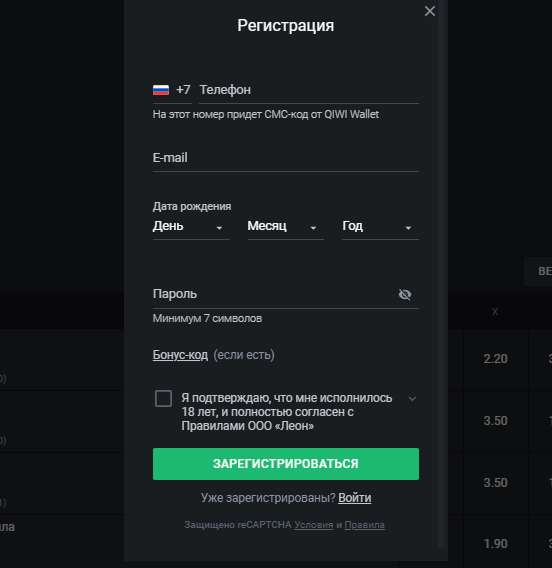
Task: Click the dialog's vertical scrollbar
Action: (441, 274)
